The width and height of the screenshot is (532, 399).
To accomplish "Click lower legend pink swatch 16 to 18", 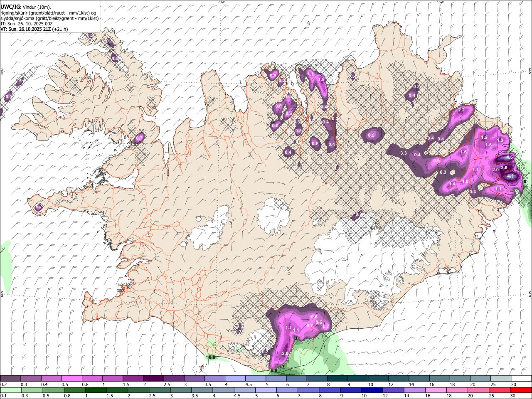I will pyautogui.click(x=437, y=390).
